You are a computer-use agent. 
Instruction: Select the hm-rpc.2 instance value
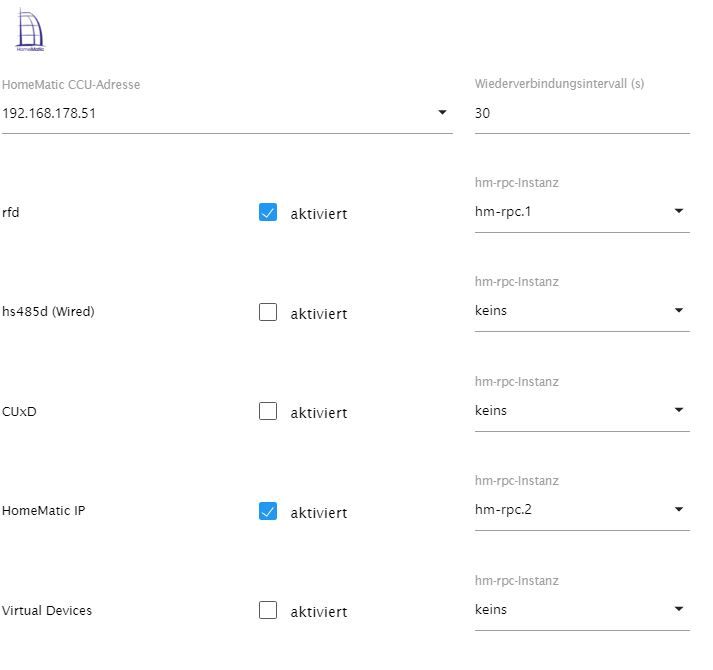pos(504,510)
